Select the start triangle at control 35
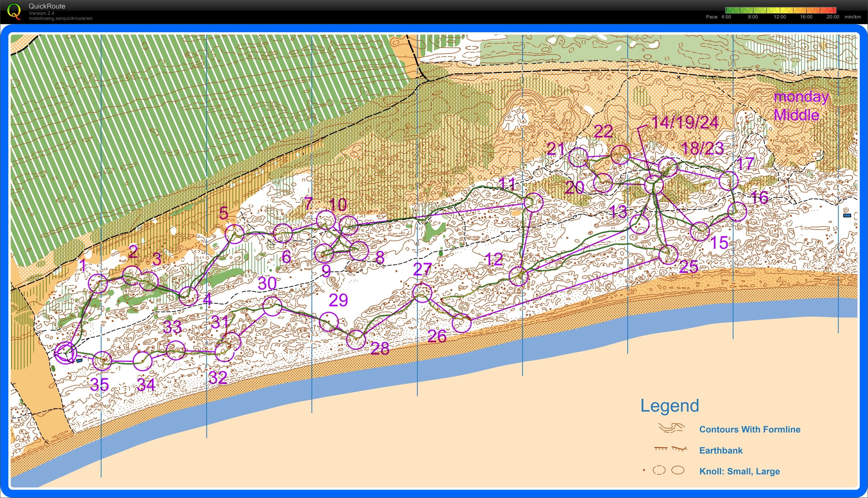The width and height of the screenshot is (868, 498). [x=66, y=354]
